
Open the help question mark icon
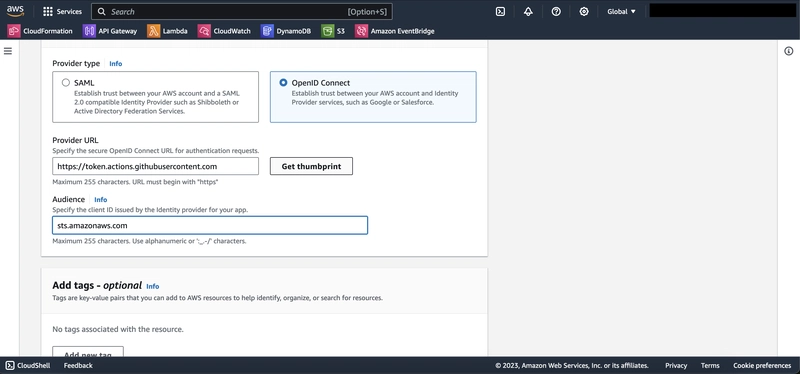point(556,11)
